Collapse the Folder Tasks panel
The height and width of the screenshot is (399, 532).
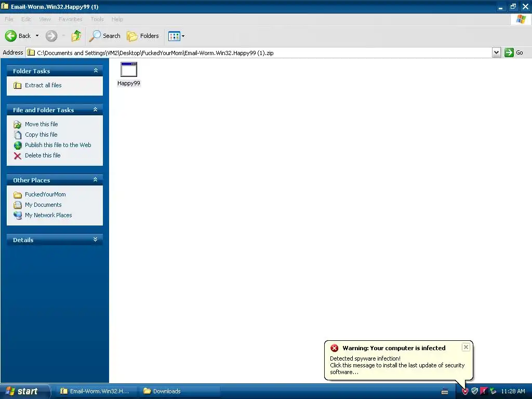pos(96,71)
